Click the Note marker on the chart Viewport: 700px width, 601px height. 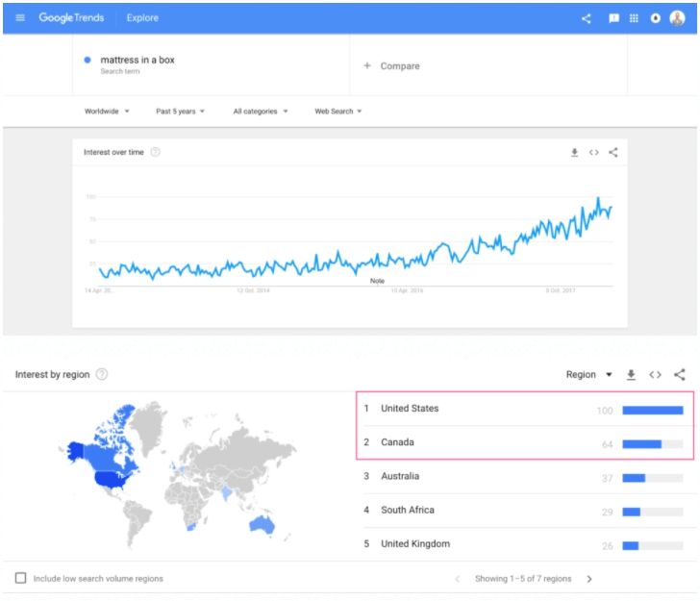(x=377, y=281)
